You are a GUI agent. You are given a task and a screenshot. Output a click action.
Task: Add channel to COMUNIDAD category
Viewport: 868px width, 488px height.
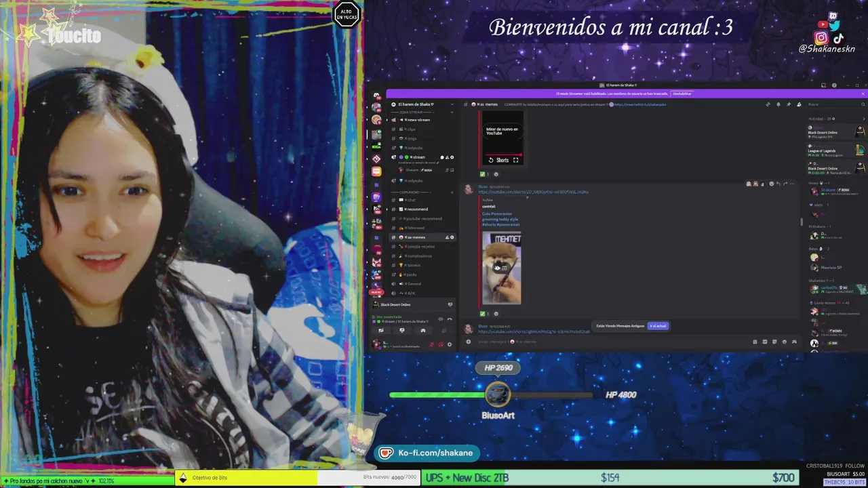tap(452, 192)
